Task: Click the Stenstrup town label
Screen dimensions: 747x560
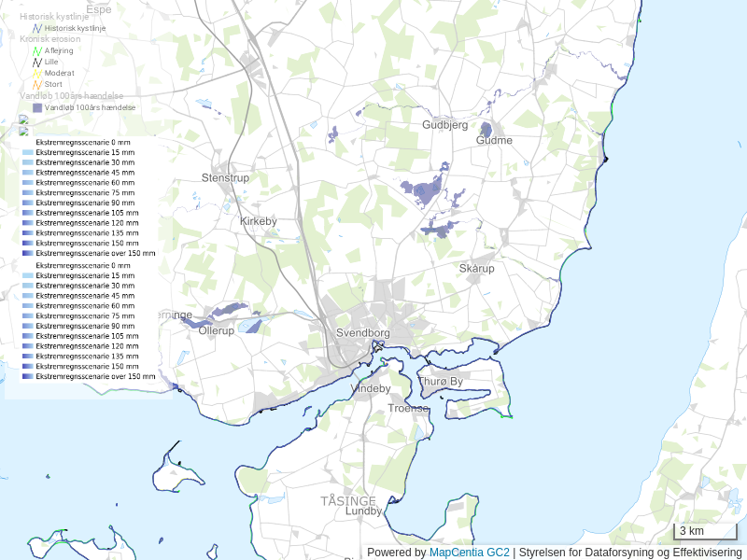Action: click(x=226, y=177)
